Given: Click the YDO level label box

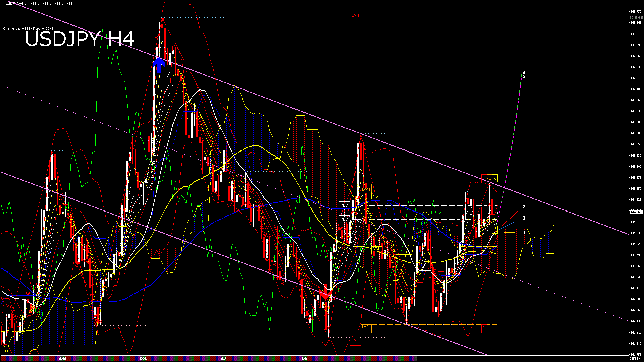Looking at the screenshot, I should [344, 205].
